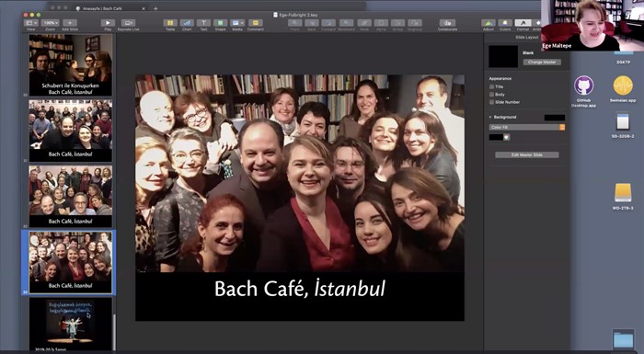Open the Adjust image panel

[489, 23]
